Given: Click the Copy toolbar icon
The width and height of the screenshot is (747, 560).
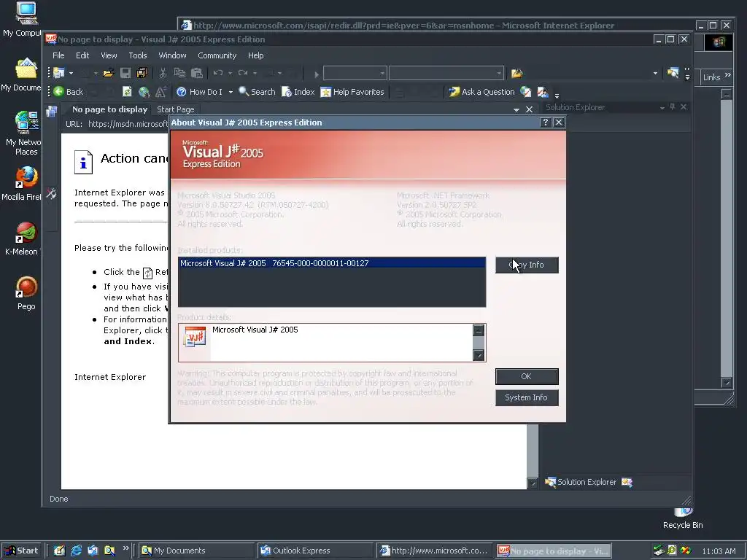Looking at the screenshot, I should [x=179, y=73].
